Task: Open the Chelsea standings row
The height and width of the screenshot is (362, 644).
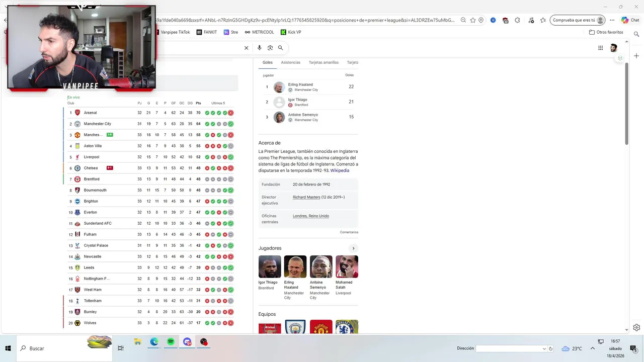Action: (150, 168)
